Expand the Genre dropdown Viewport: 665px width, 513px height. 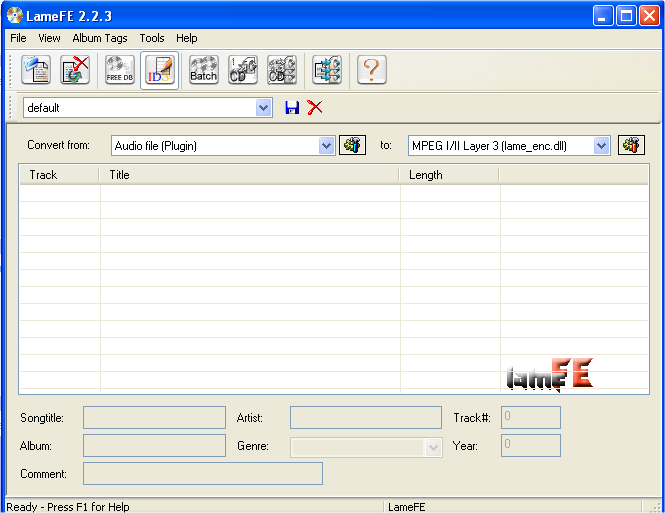click(x=433, y=448)
